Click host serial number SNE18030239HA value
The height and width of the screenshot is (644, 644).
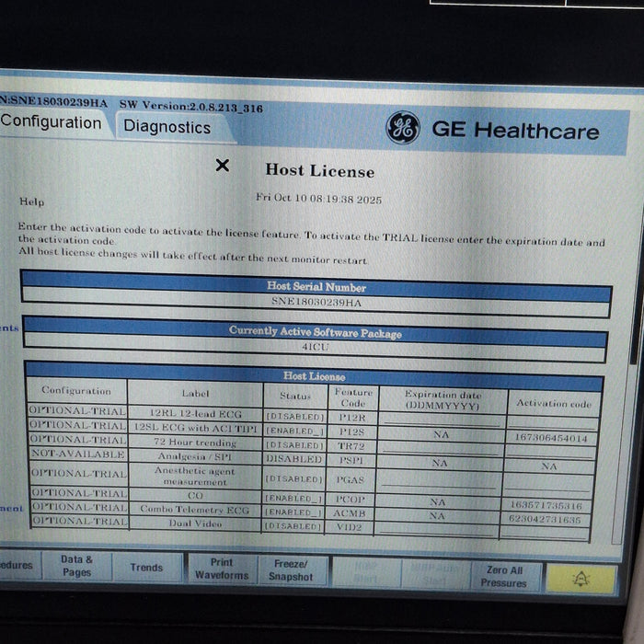(316, 303)
